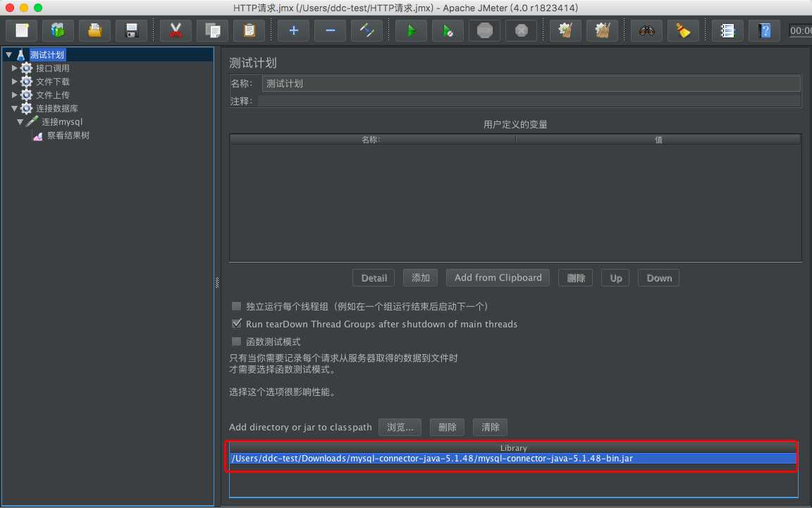Viewport: 812px width, 508px height.
Task: Click the Cut scissors icon
Action: 176,30
